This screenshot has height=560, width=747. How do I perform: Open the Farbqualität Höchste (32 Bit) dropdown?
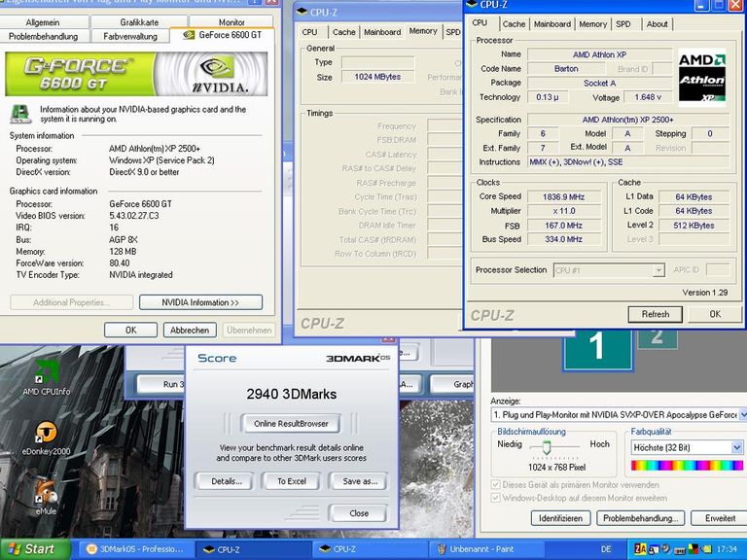[687, 447]
